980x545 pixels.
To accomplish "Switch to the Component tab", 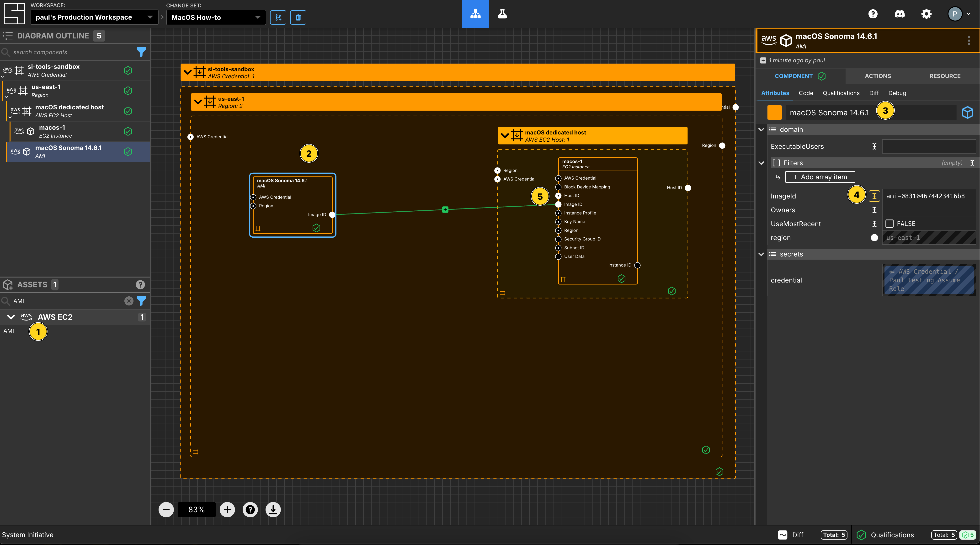I will coord(800,76).
